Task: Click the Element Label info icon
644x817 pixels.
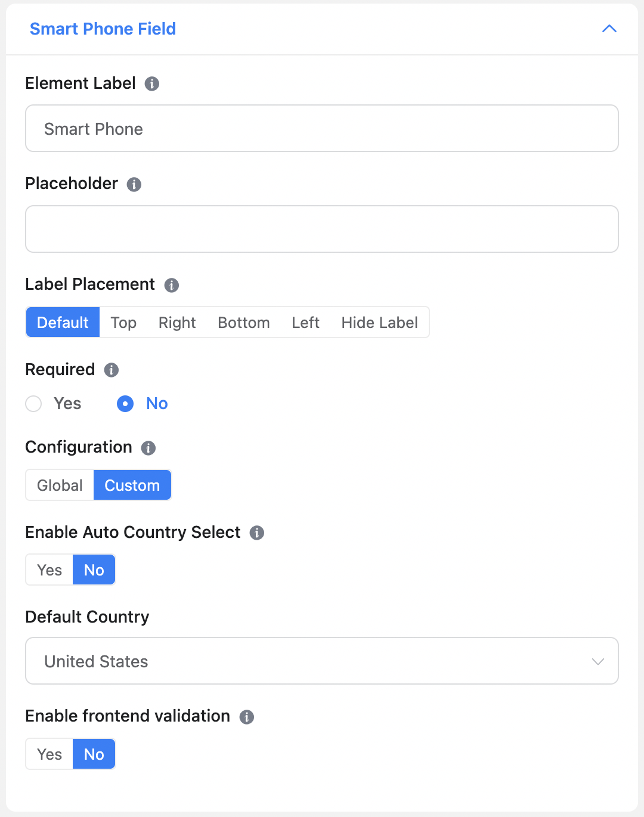Action: click(x=153, y=84)
